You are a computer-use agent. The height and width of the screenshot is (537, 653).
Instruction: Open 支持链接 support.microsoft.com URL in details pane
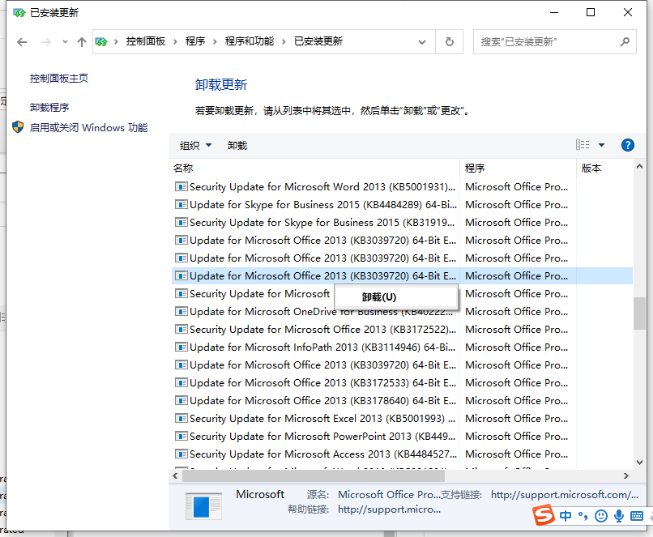point(564,495)
